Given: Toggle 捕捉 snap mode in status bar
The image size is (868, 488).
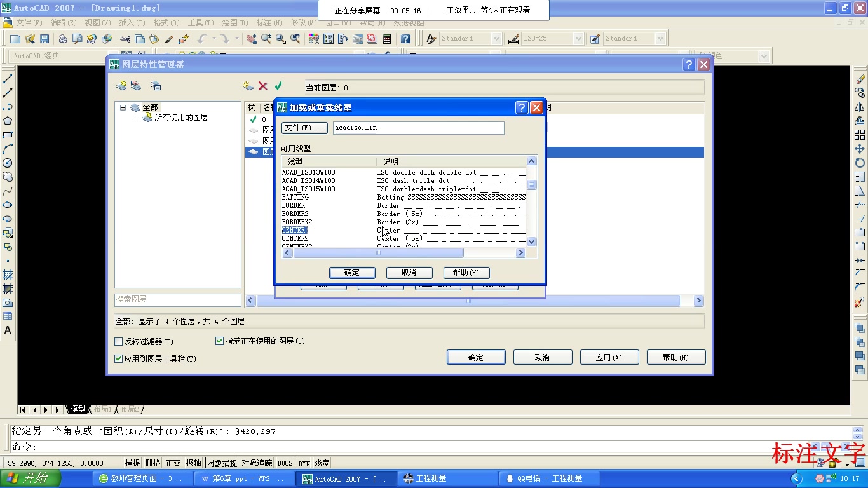Looking at the screenshot, I should 132,463.
